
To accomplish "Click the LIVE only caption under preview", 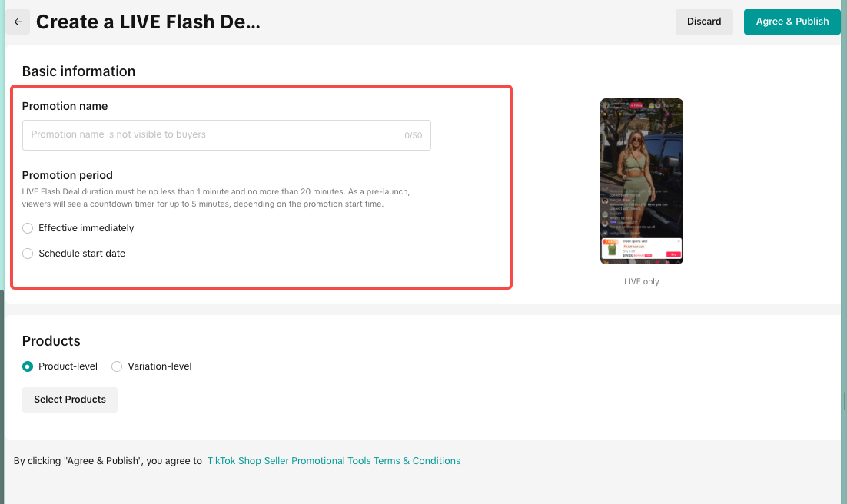I will tap(642, 282).
